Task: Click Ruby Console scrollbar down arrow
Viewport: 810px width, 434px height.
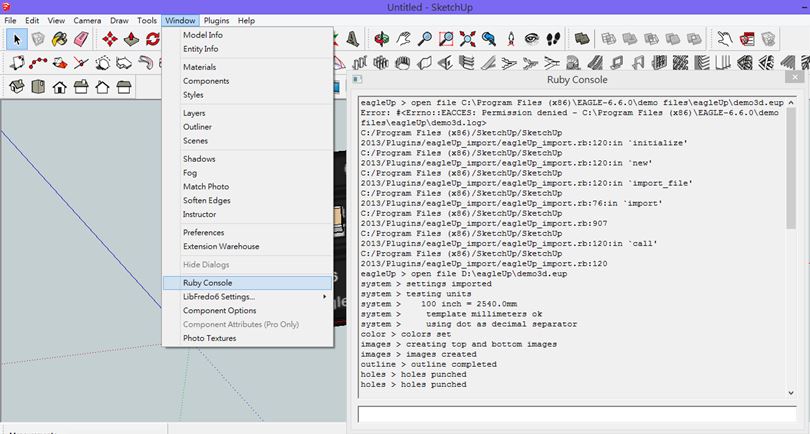Action: tap(791, 393)
